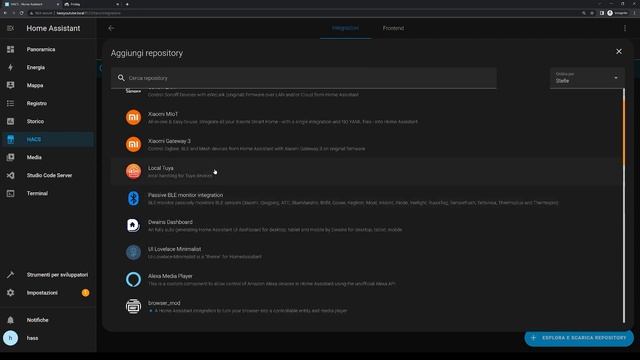
Task: Click the Cerca repository search field
Action: [304, 78]
